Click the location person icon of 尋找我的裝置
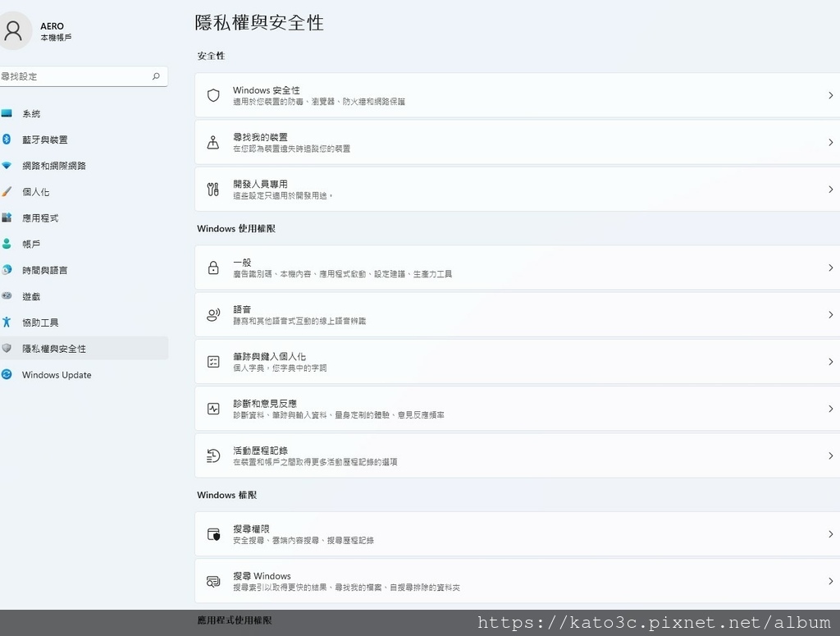The width and height of the screenshot is (840, 636). pyautogui.click(x=213, y=143)
